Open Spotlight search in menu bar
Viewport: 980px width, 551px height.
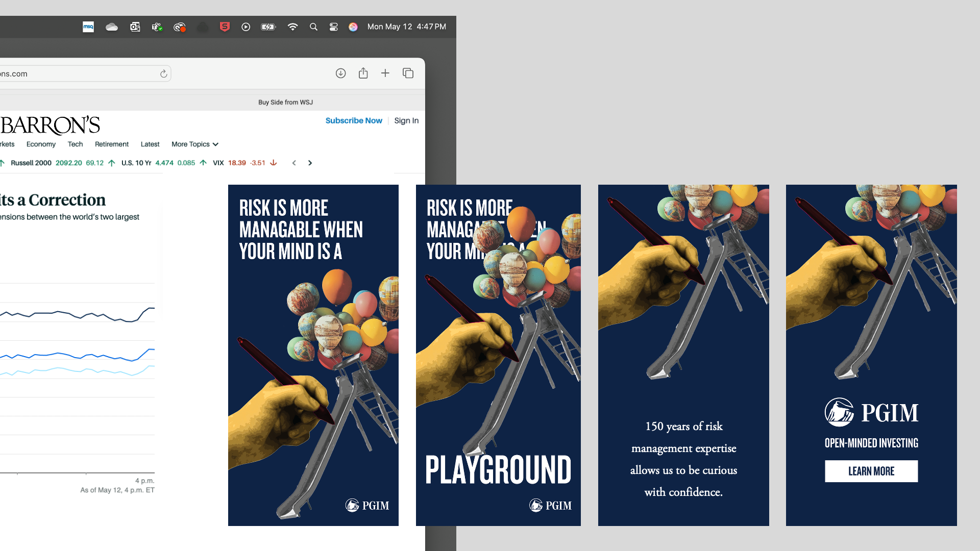click(x=313, y=27)
